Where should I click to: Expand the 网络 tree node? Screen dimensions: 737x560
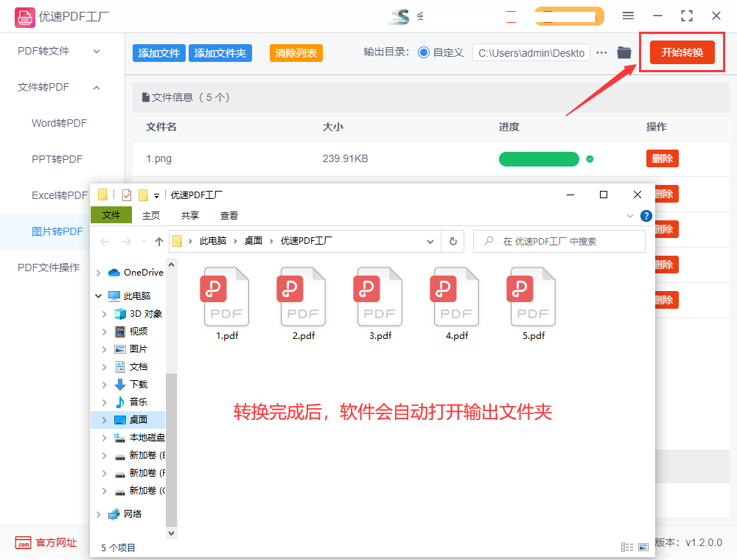coord(98,514)
